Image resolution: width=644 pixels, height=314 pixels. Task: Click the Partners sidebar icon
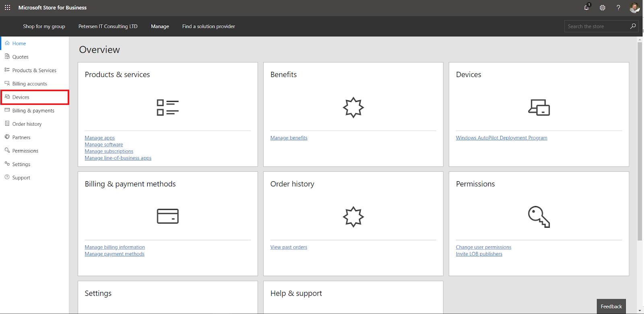coord(7,137)
